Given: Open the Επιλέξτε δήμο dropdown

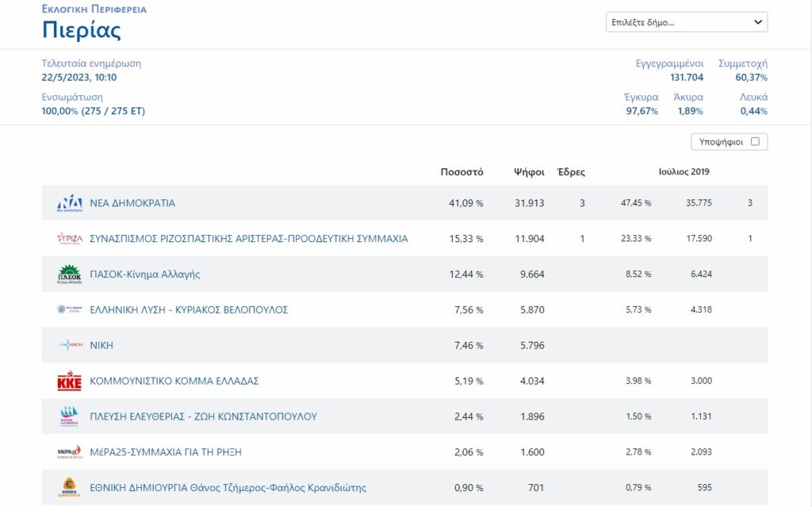Looking at the screenshot, I should click(x=686, y=22).
